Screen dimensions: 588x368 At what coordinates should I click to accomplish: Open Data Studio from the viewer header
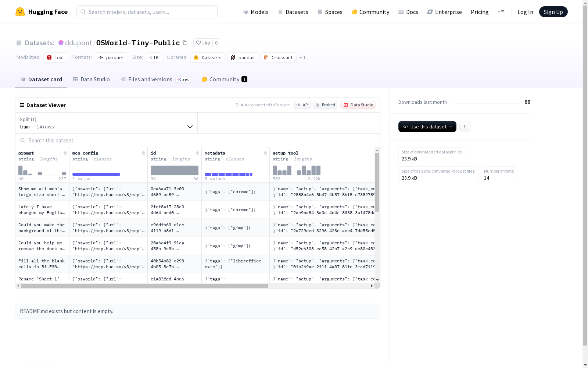358,105
